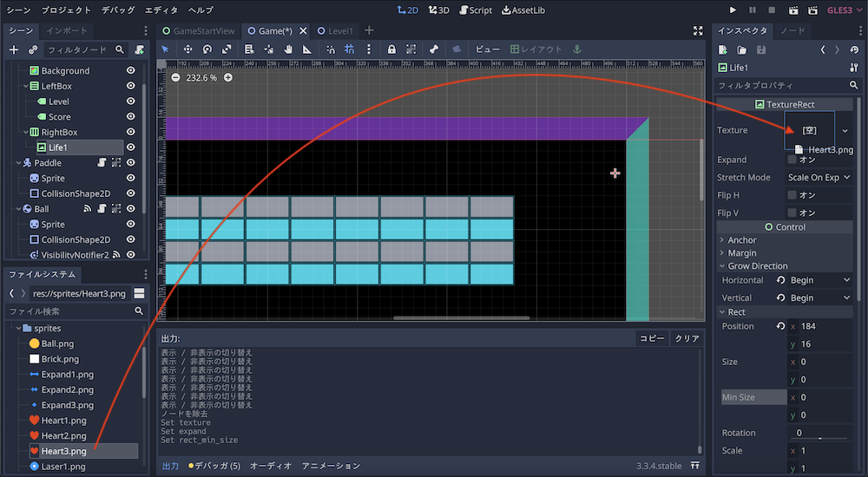Screen dimensions: 868x477
Task: Play the current scene clapper icon
Action: tap(793, 10)
